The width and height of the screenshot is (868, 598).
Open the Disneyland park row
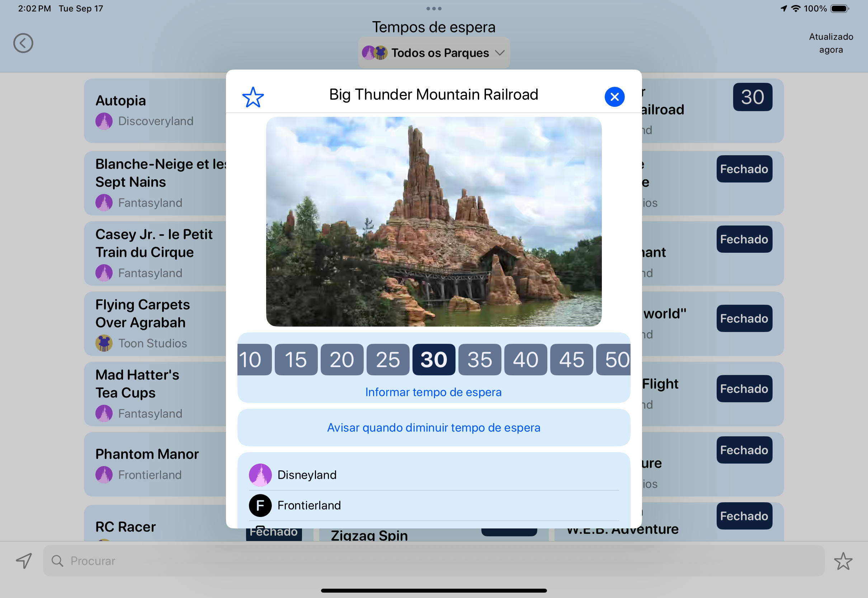[434, 475]
